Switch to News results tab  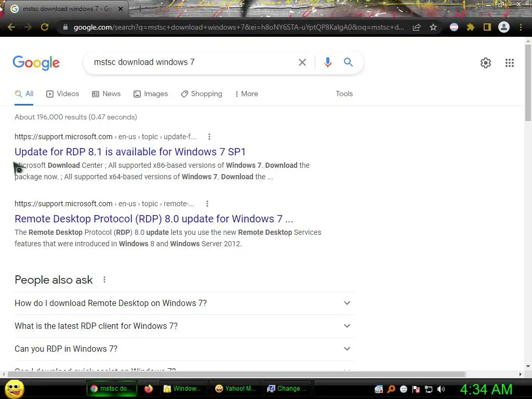point(106,94)
